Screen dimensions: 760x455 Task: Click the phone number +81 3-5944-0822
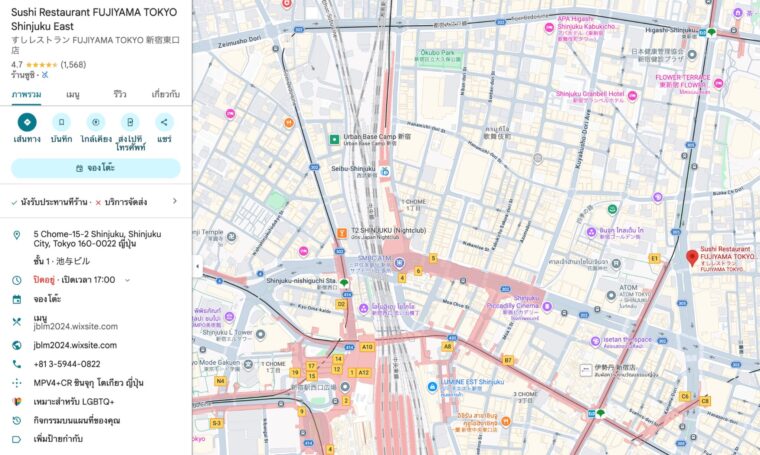(67, 364)
